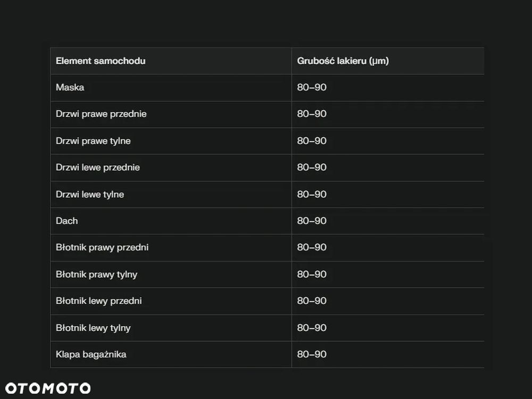The height and width of the screenshot is (399, 532).
Task: Click the 80–90 value for Maska
Action: 312,87
